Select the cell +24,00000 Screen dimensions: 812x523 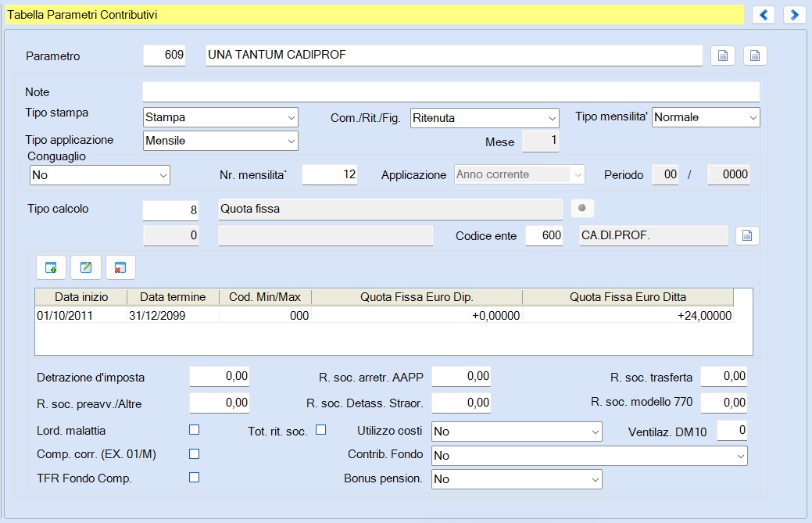coord(628,315)
